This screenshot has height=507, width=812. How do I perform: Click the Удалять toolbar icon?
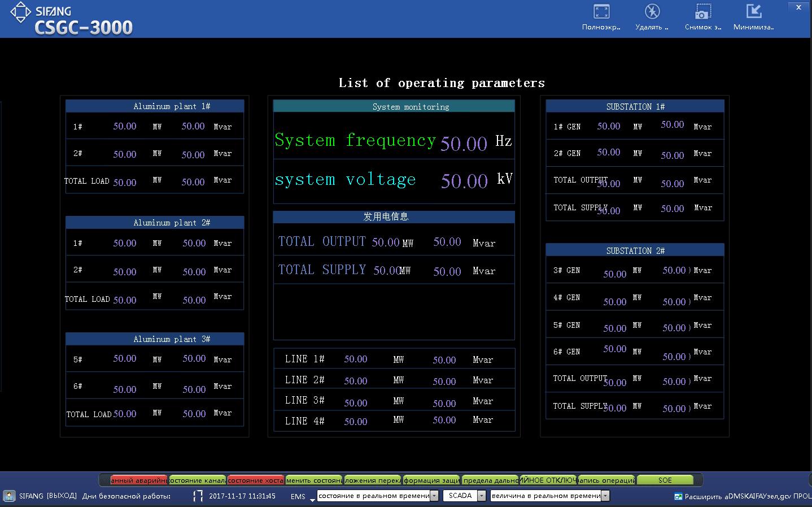coord(652,12)
